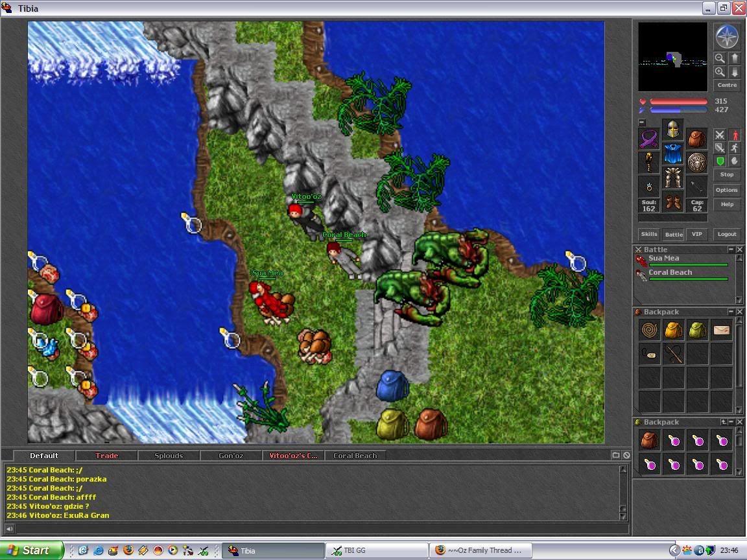Viewport: 747px width, 560px height.
Task: Switch to the Coral Beach chat tab
Action: (355, 456)
